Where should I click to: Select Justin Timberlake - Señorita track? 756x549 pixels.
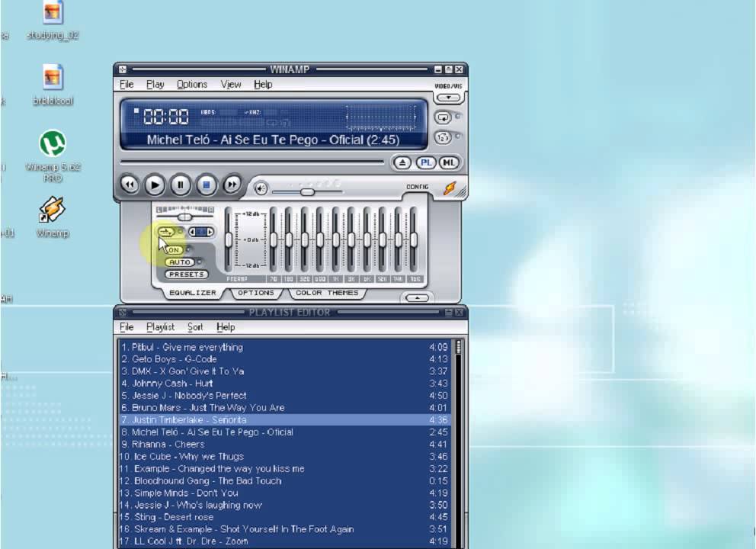[284, 419]
